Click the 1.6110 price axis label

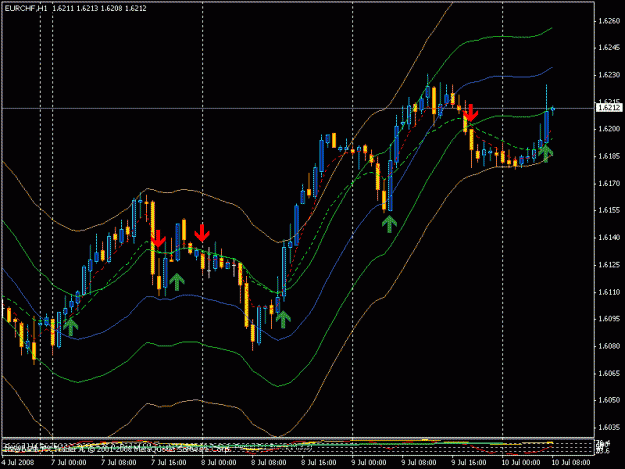point(609,292)
